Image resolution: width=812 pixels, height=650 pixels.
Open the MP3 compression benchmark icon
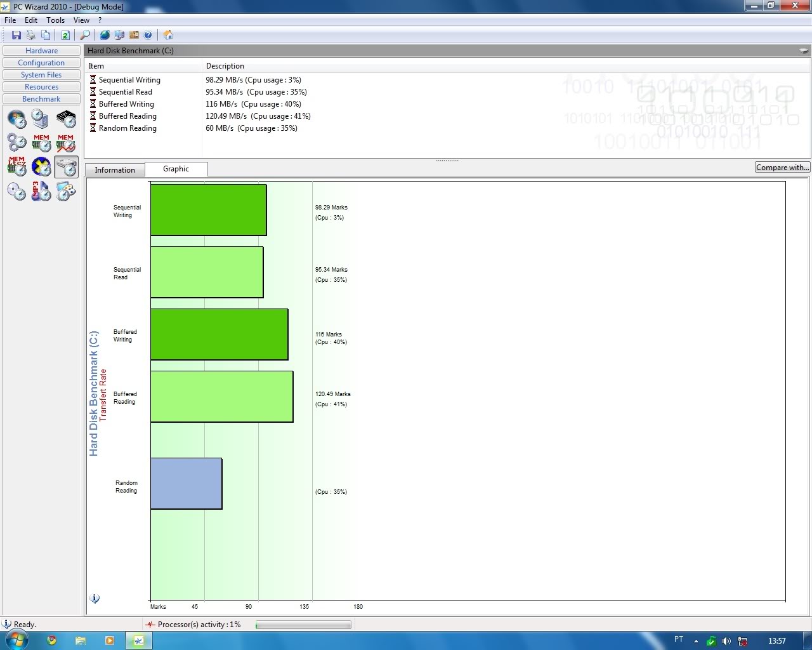(x=41, y=191)
